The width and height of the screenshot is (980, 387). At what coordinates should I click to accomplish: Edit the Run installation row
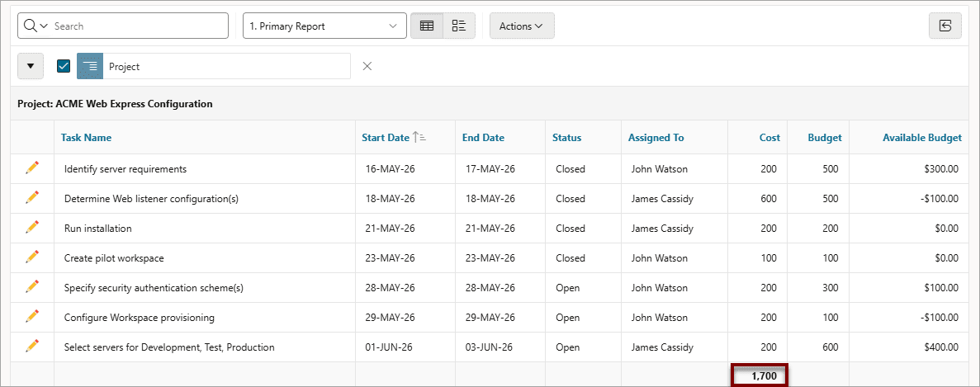coord(32,228)
